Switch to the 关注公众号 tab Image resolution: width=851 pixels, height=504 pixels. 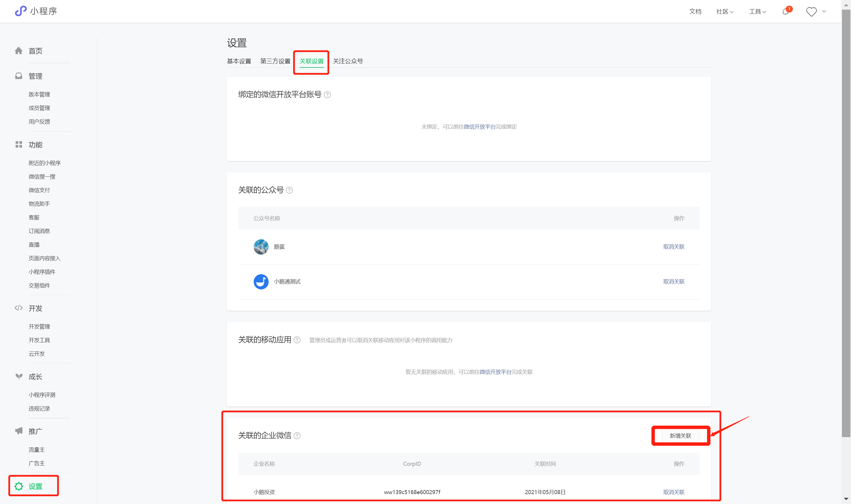348,61
